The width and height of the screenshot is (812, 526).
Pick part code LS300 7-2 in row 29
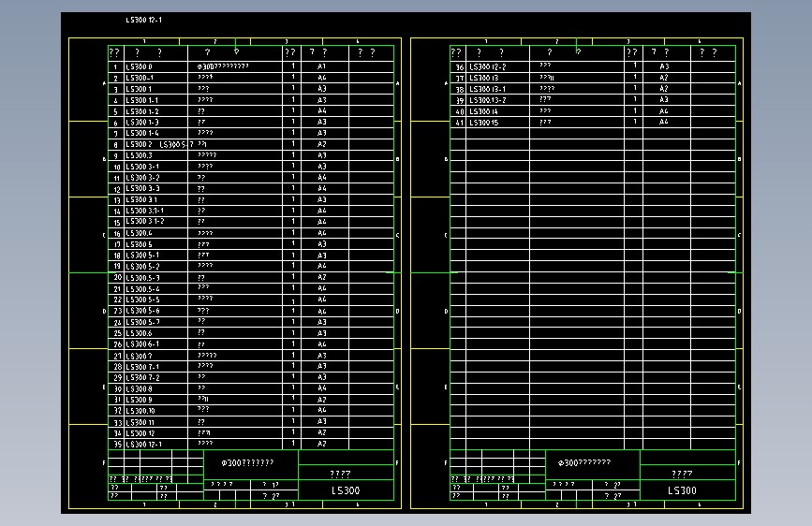(x=143, y=378)
